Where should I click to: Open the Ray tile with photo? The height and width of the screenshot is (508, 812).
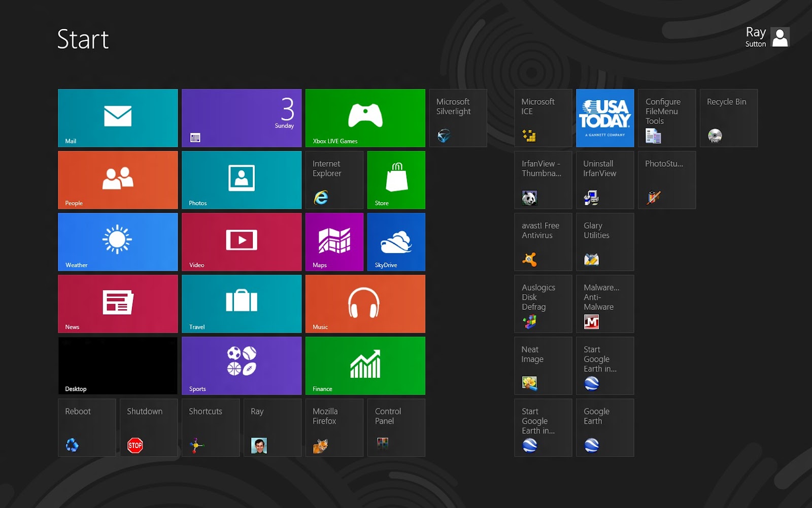pos(273,428)
